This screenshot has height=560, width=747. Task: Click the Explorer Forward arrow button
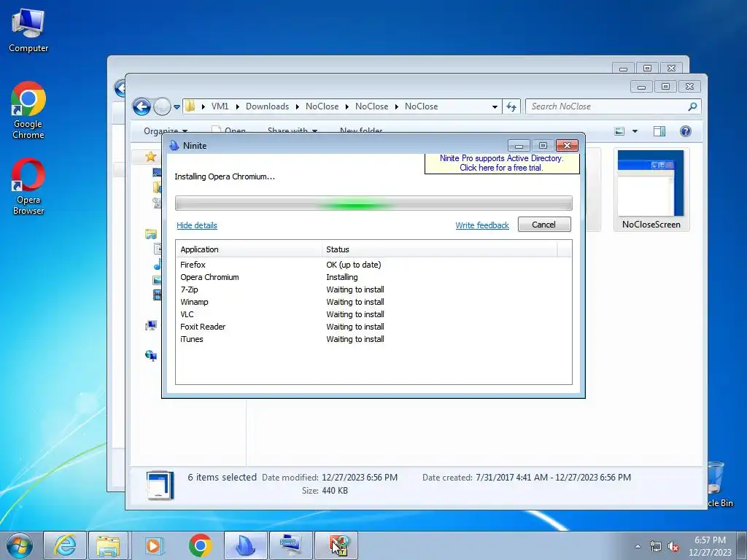(x=162, y=106)
